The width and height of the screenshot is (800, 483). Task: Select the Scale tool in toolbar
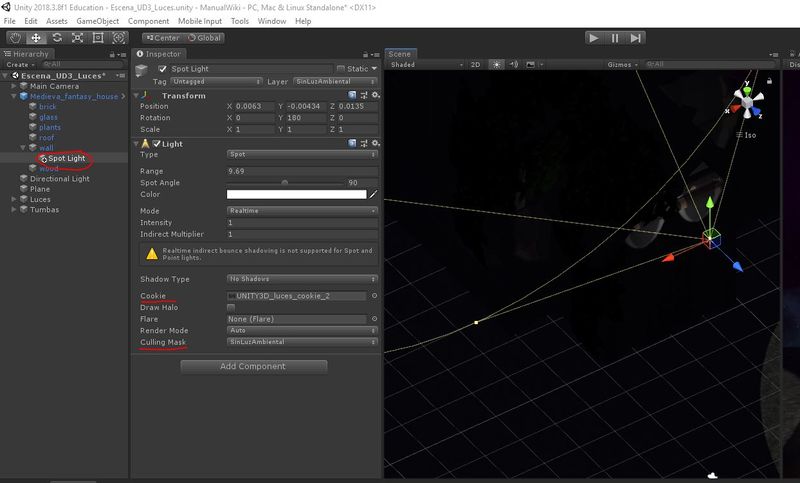[78, 38]
